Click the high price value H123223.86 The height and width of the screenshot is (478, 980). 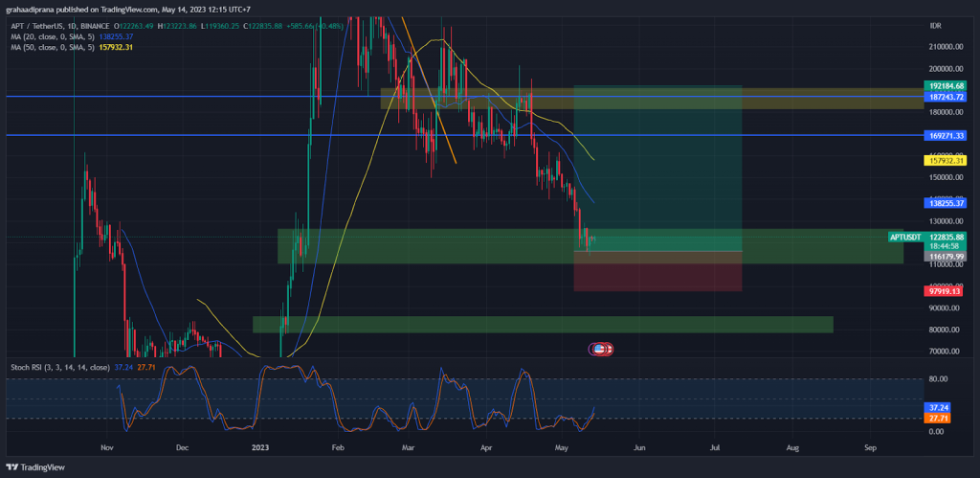[x=178, y=26]
